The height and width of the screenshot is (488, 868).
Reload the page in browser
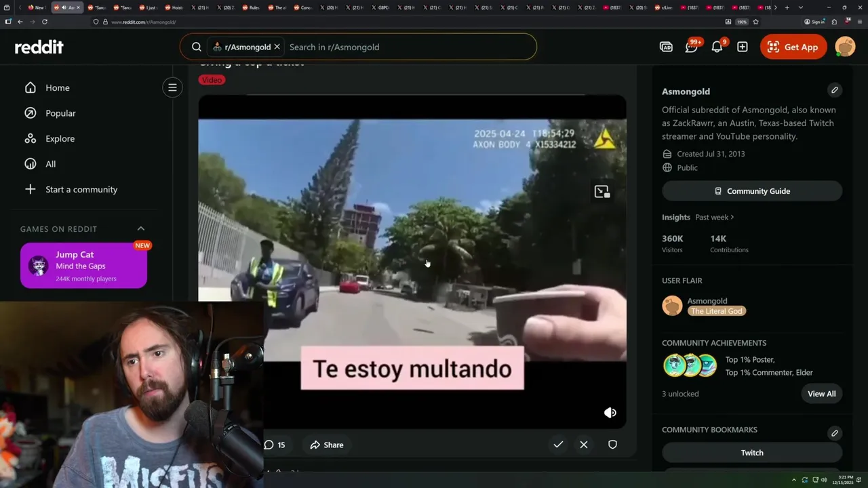45,22
